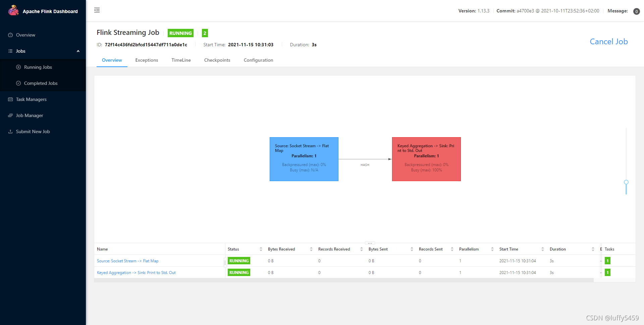Open the Overview tab of the job
Viewport: 644px width, 325px height.
coord(112,60)
